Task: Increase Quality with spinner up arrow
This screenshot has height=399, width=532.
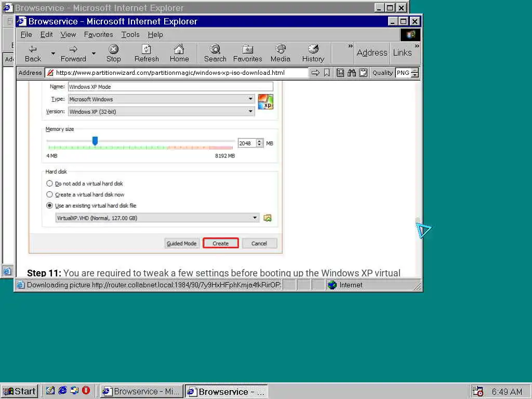Action: [415, 71]
